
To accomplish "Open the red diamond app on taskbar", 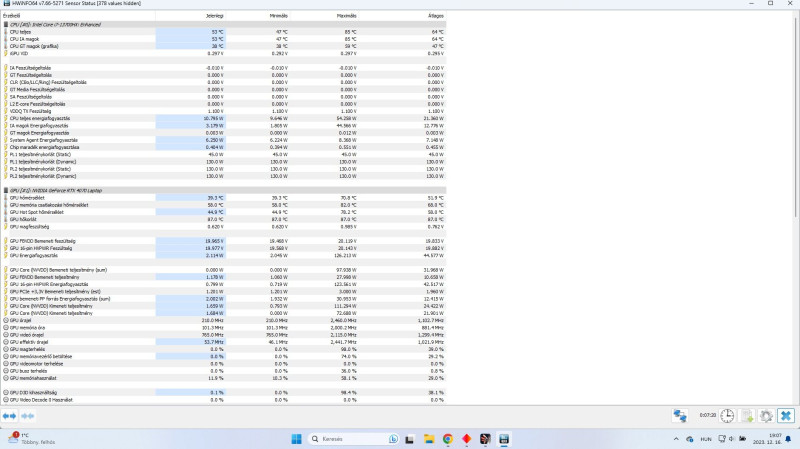I will coord(466,439).
